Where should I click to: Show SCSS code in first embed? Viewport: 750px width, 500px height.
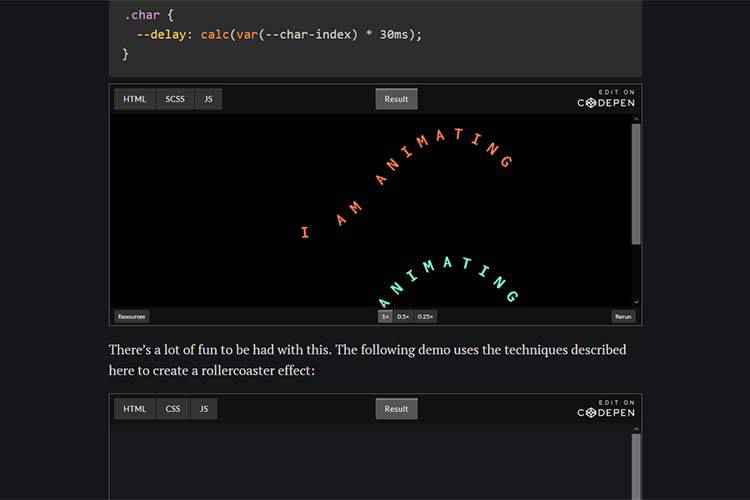tap(174, 99)
